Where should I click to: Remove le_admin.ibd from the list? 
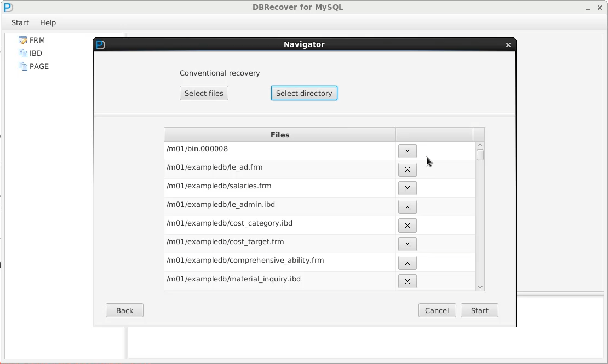[407, 207]
